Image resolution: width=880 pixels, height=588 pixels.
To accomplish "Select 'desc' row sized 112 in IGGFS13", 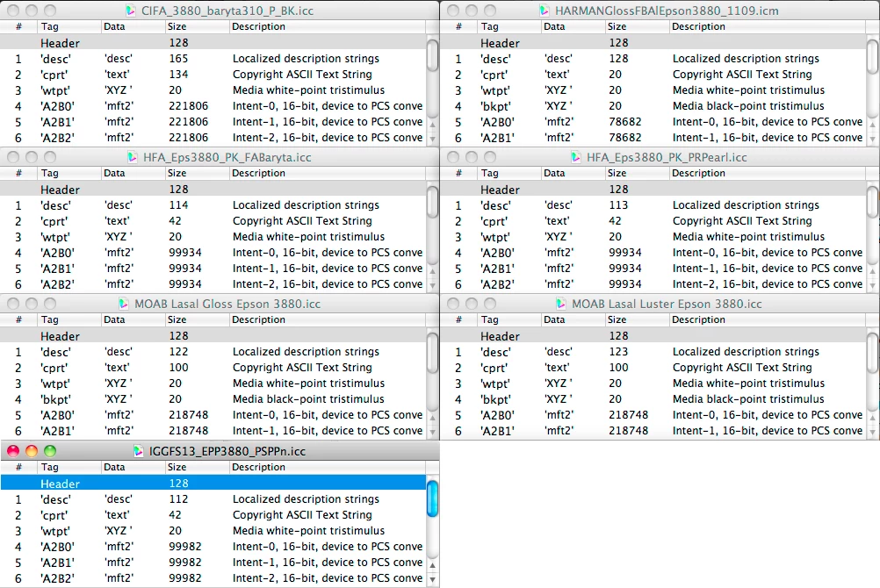I will (x=213, y=498).
